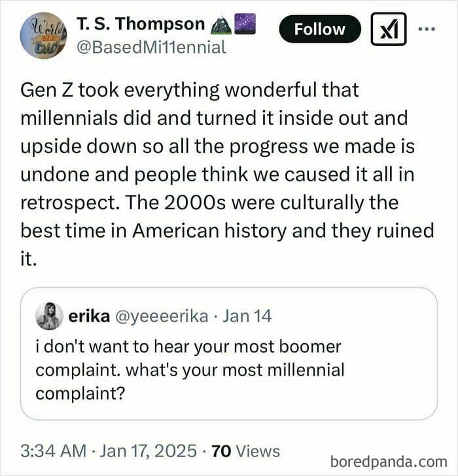Open the quoted millennial complaint tweet text
The image size is (458, 476).
[x=190, y=370]
